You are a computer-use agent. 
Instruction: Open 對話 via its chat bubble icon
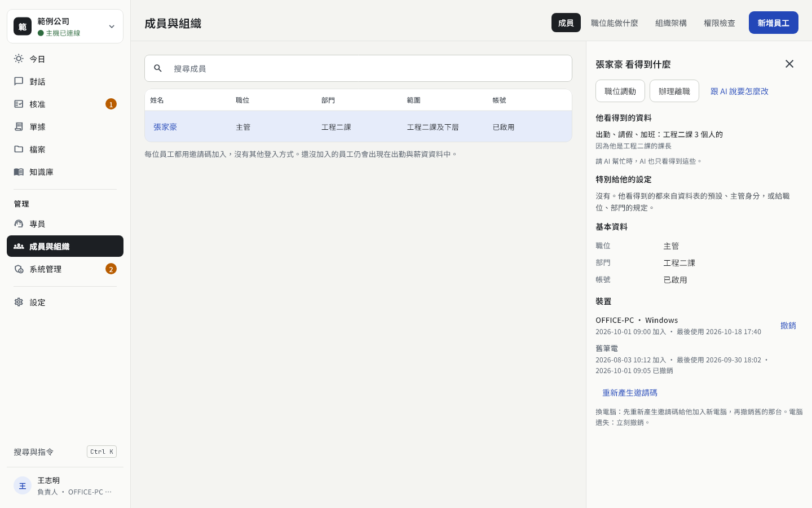pos(19,81)
